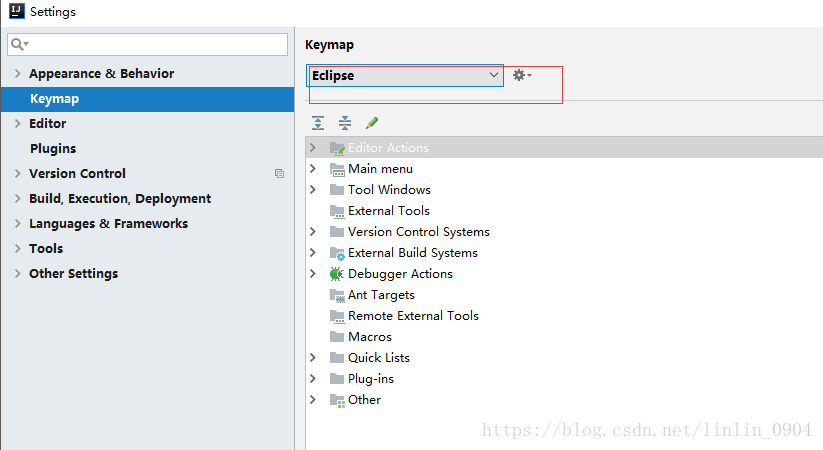Click the green pencil edit shortcut icon
The image size is (823, 450).
(372, 123)
